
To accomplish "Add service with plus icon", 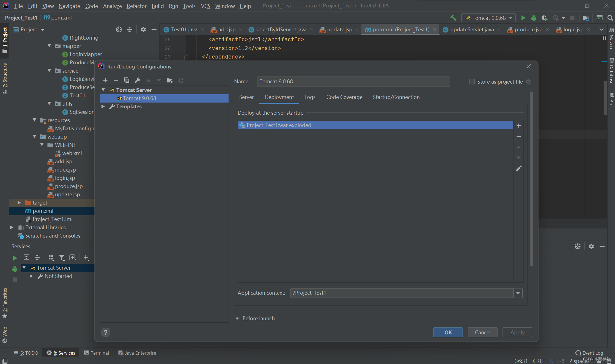I will click(86, 257).
